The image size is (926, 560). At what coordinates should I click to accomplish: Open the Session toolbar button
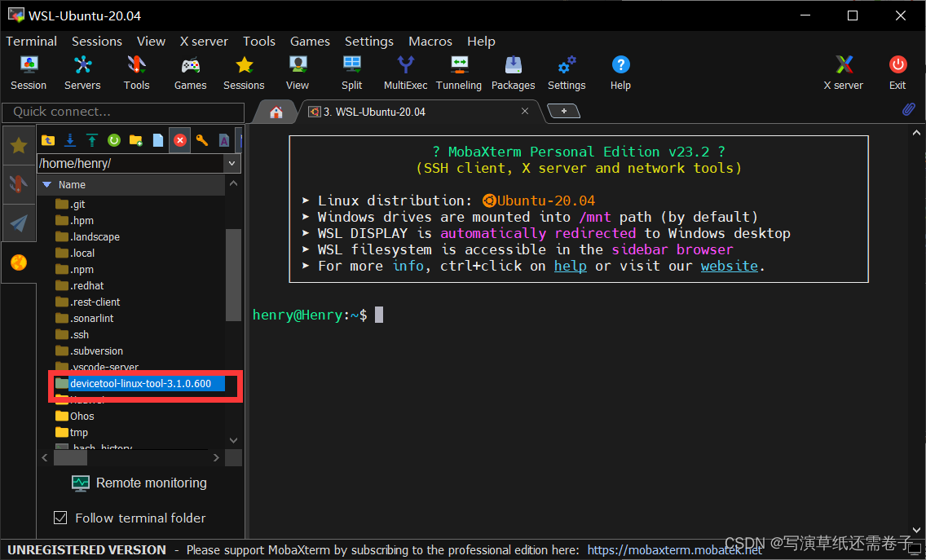coord(29,73)
